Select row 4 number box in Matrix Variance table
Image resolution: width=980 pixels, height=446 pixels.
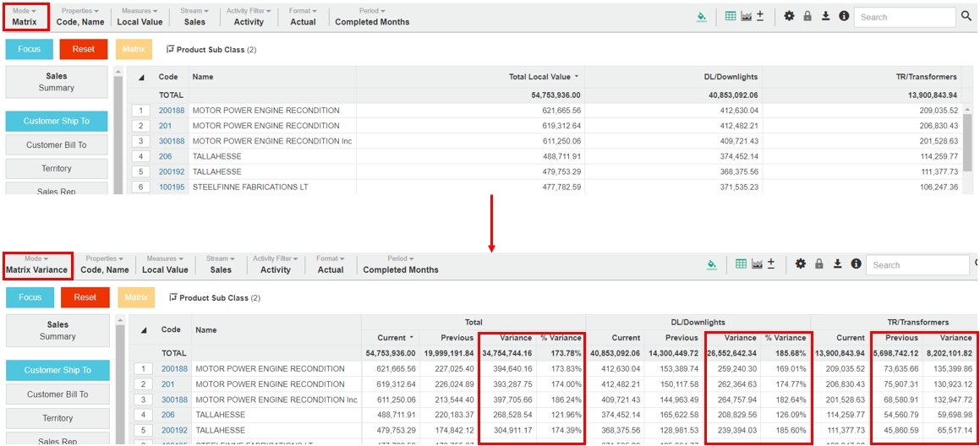tap(141, 415)
